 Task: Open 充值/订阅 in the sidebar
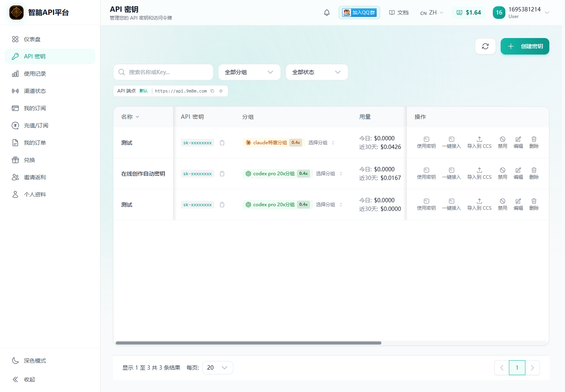point(50,125)
